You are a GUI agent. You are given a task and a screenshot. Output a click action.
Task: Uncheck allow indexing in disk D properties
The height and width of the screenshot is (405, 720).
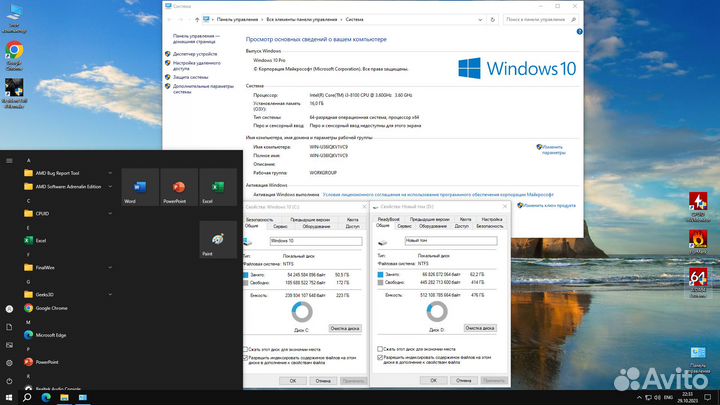click(x=380, y=357)
